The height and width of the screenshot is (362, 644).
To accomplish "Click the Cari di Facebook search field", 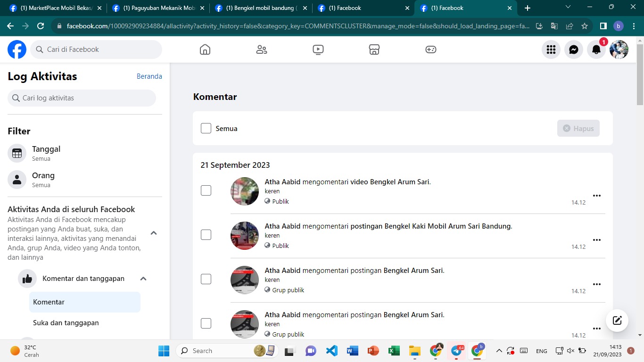I will coord(96,49).
